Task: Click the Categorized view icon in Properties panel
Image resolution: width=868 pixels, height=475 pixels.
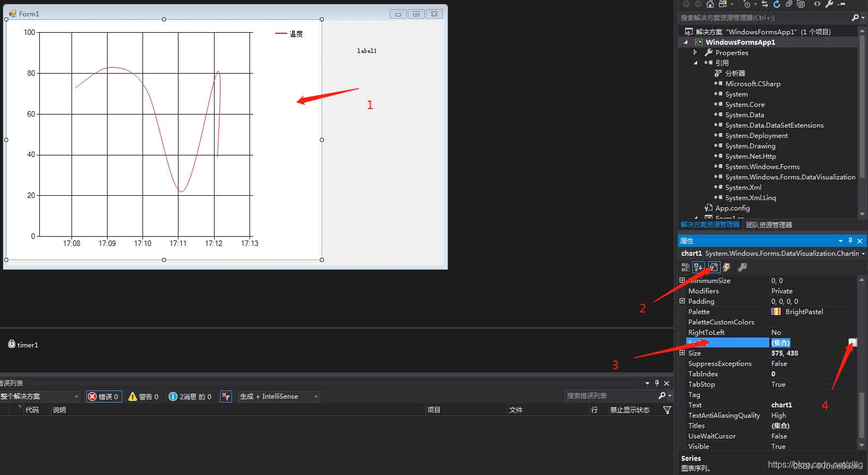Action: coord(685,267)
